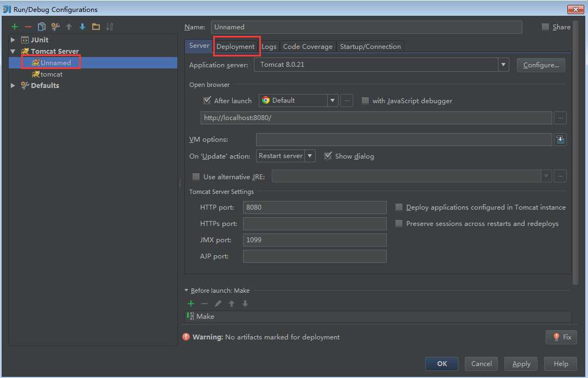Viewport: 588px width, 378px height.
Task: Sort configurations alphabetically icon
Action: (109, 27)
